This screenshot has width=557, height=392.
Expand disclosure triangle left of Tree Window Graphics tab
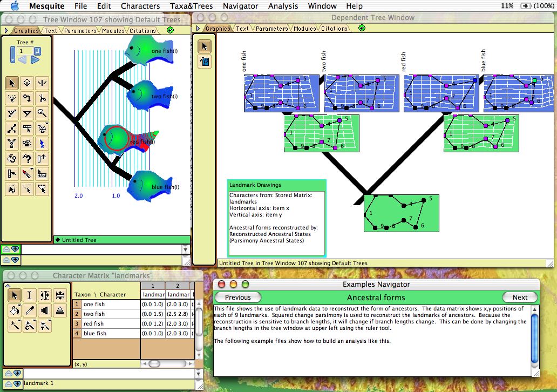(x=6, y=31)
